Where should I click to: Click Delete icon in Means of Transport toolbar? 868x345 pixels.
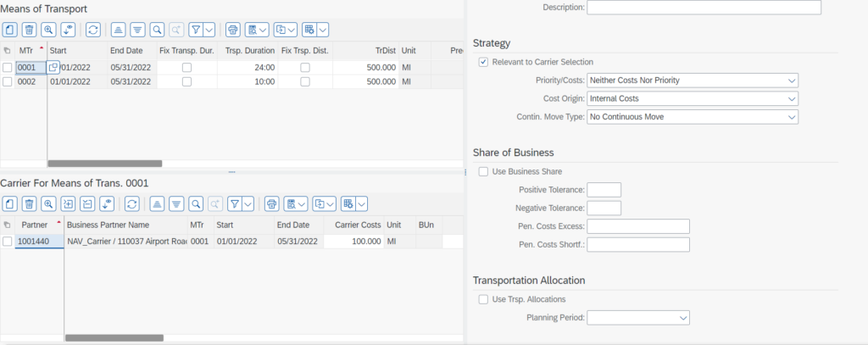pos(29,29)
